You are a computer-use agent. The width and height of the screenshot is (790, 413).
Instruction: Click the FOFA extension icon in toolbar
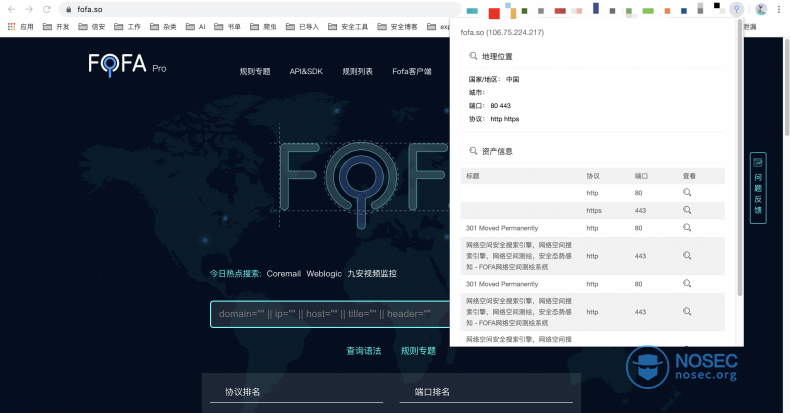tap(737, 9)
